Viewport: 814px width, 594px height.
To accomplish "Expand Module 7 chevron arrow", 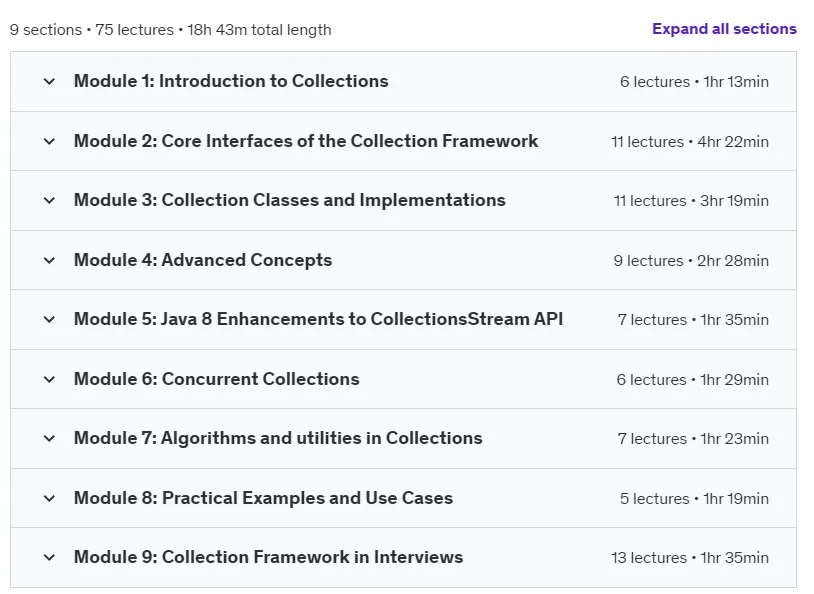I will [x=49, y=438].
